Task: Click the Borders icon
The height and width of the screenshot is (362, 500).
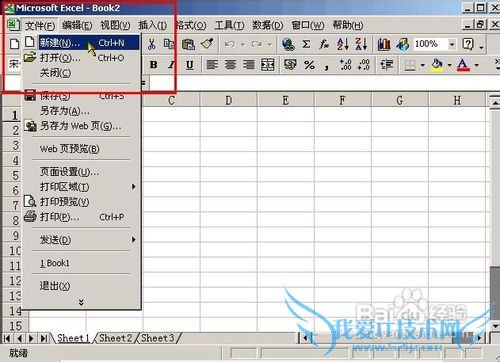Action: coord(410,65)
